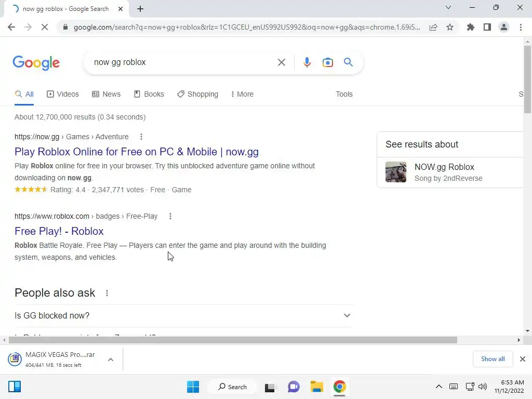Open the clock showing 6:53 AM

[509, 387]
